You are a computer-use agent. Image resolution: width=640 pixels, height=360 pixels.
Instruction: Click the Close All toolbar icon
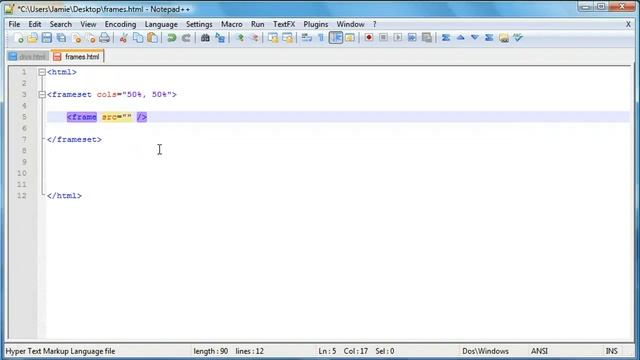tap(91, 38)
